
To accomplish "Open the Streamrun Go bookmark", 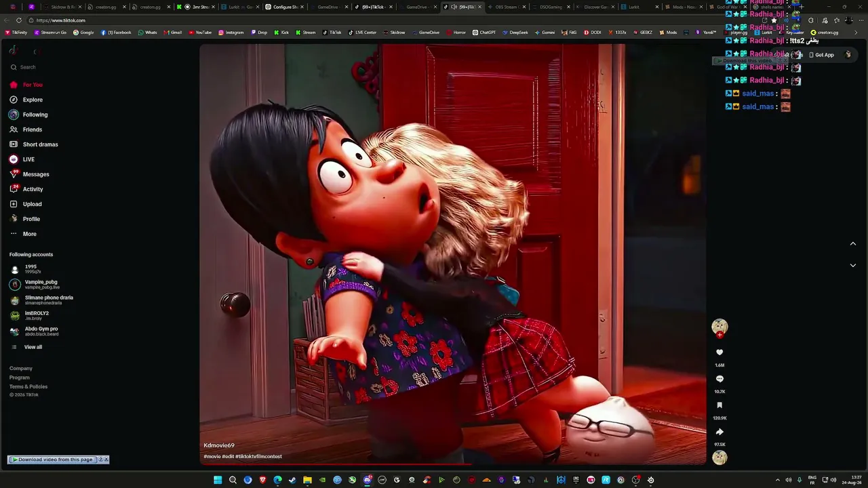I will (x=50, y=33).
